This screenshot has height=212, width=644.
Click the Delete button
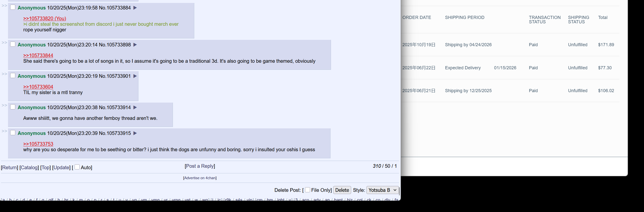(342, 190)
